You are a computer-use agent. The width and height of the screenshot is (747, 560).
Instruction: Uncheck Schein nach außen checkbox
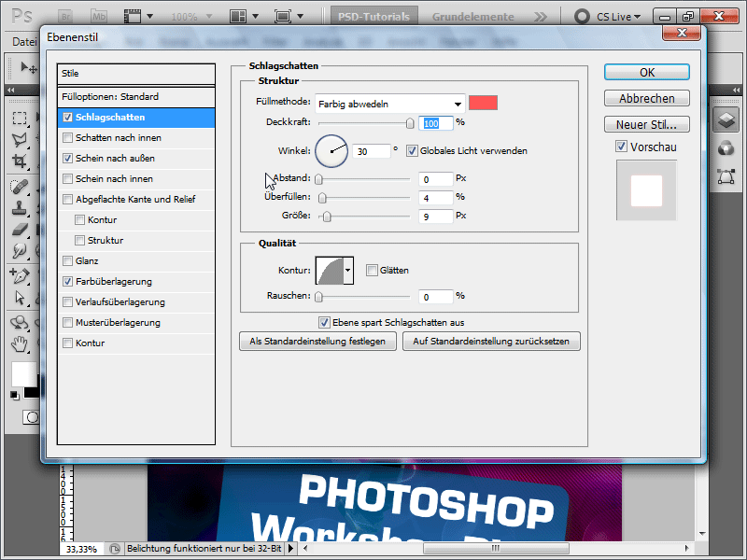67,158
